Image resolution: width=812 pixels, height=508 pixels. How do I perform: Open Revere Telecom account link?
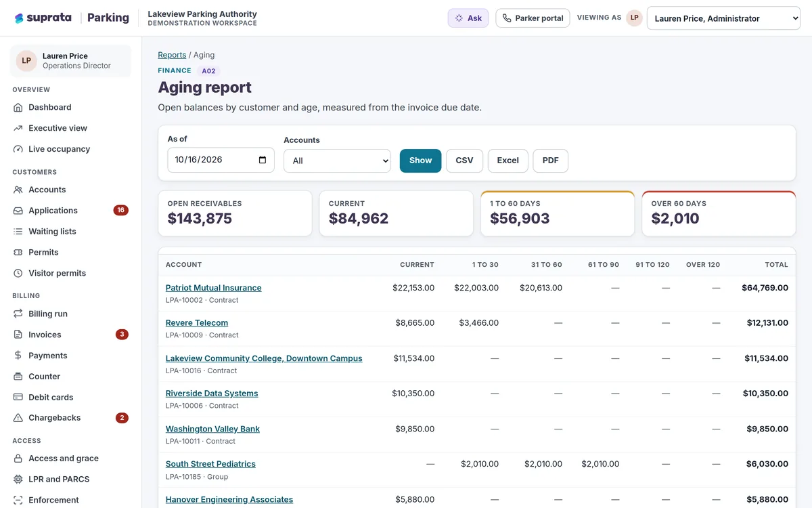pos(197,323)
